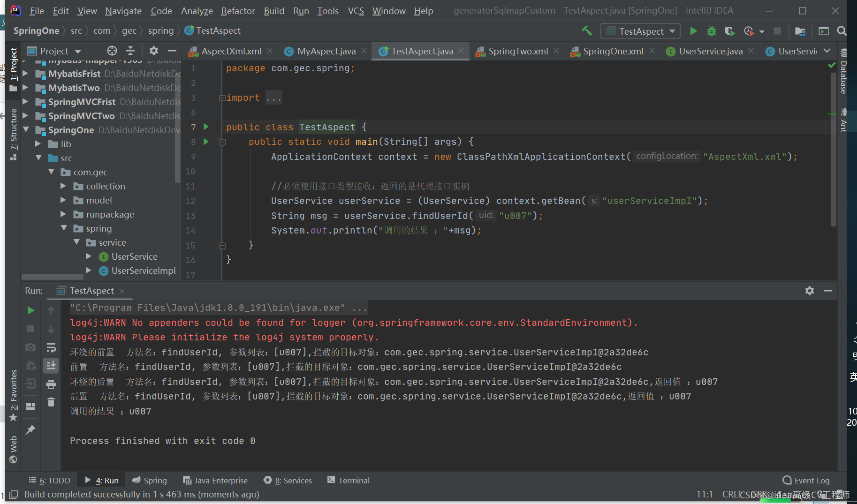Collapse the SpringOne module node

[x=25, y=130]
